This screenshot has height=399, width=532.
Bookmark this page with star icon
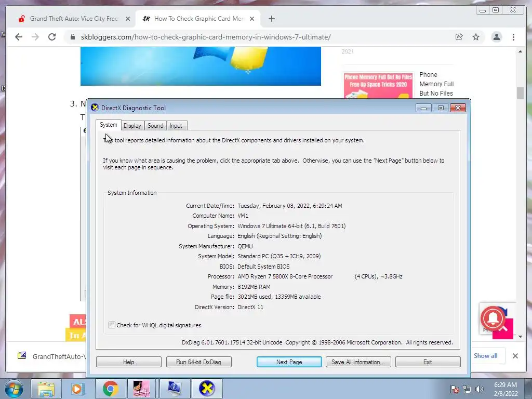pos(476,37)
